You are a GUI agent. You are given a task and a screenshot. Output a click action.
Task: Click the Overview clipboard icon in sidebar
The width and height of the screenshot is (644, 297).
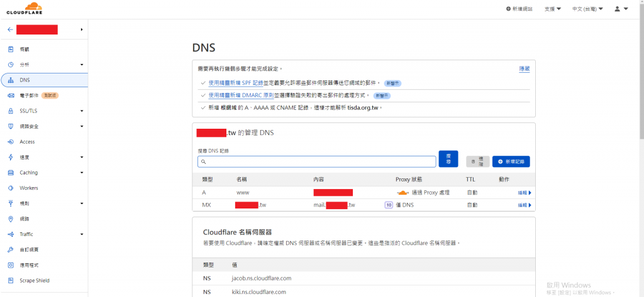click(x=11, y=49)
